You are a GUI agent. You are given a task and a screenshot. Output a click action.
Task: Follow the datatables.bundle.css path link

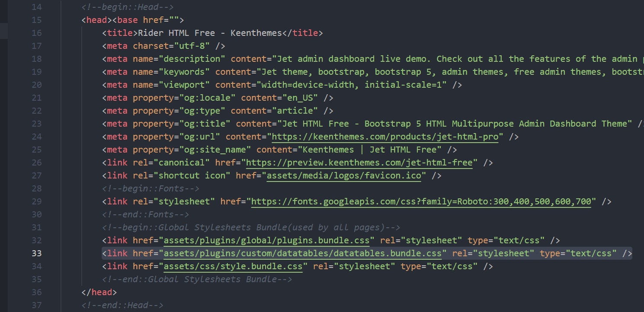[x=302, y=253]
